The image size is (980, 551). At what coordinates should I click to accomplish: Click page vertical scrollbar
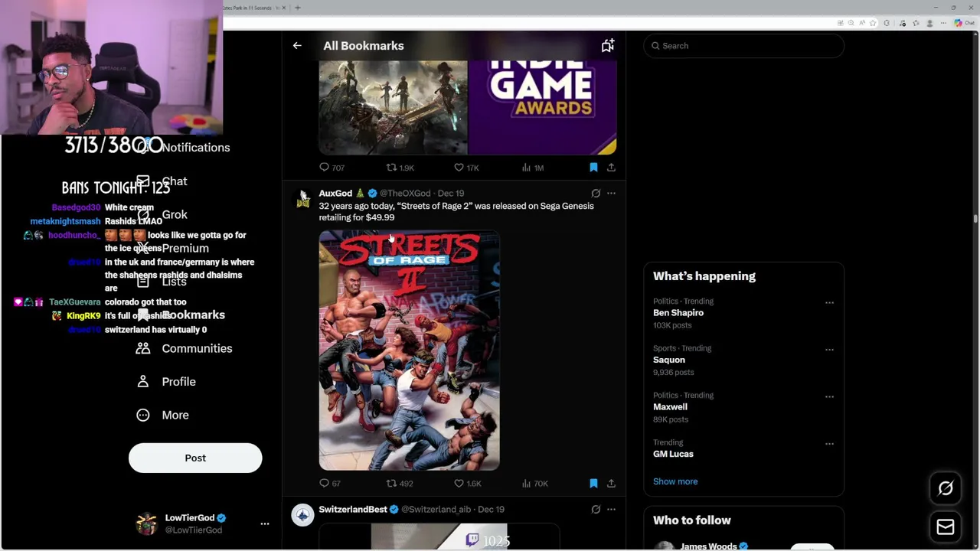coord(975,219)
